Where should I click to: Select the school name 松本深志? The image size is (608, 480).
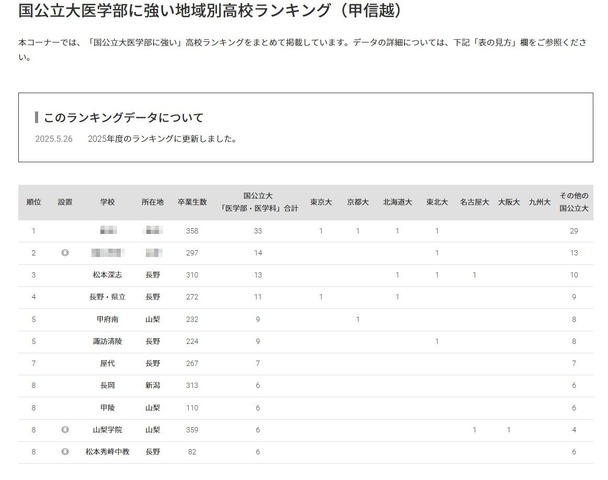pos(107,275)
